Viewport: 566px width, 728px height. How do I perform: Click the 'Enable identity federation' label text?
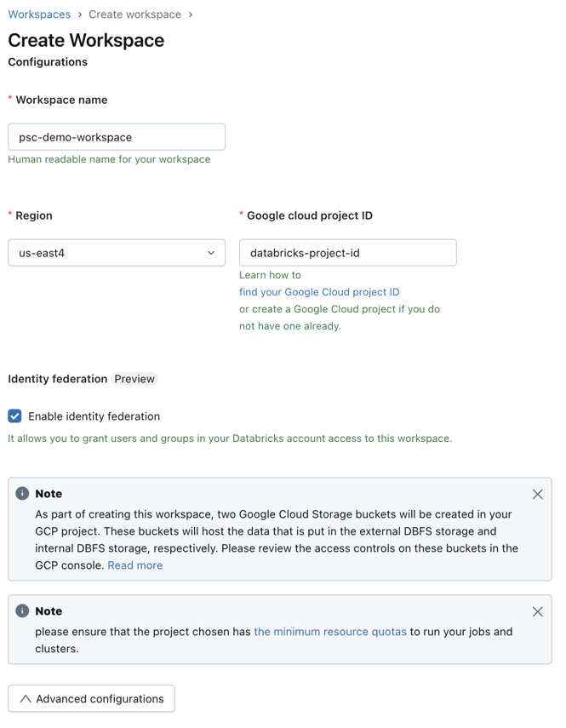tap(94, 416)
